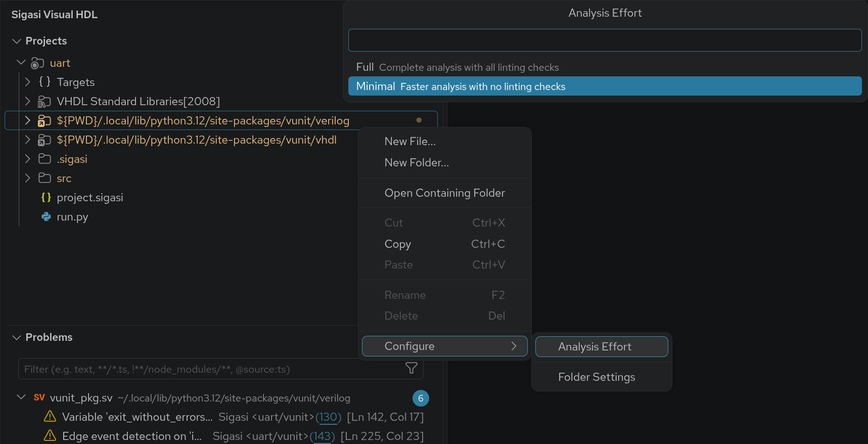Click the project.sigasi JSON file icon
The height and width of the screenshot is (444, 868).
pyautogui.click(x=46, y=198)
